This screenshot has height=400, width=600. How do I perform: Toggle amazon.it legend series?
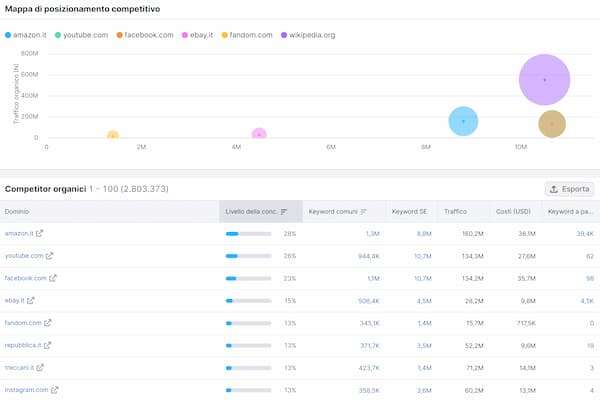(26, 34)
